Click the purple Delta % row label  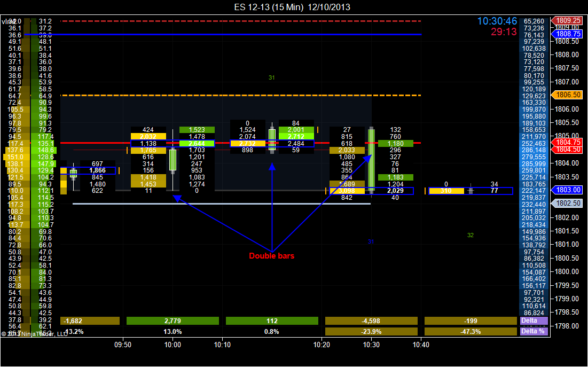point(534,331)
